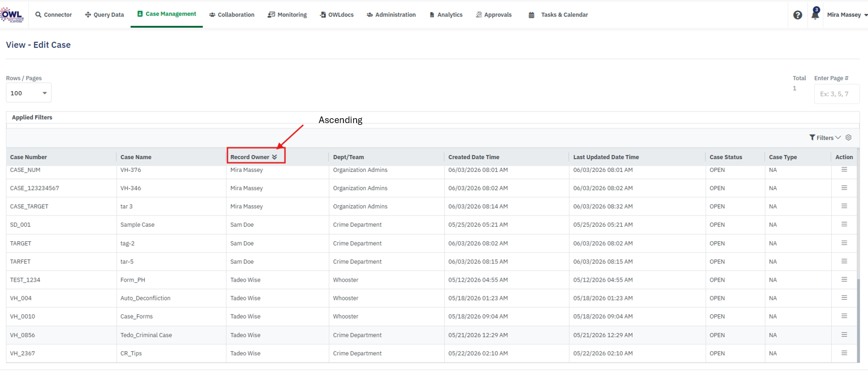This screenshot has width=868, height=371.
Task: Sort by Case Number column header
Action: click(28, 157)
